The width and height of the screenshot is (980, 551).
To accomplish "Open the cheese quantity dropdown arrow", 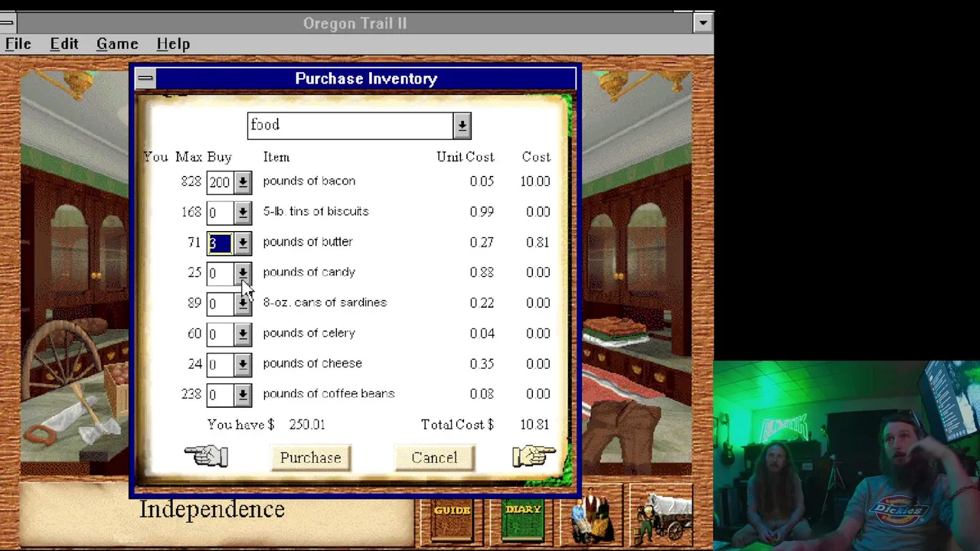I will 243,364.
